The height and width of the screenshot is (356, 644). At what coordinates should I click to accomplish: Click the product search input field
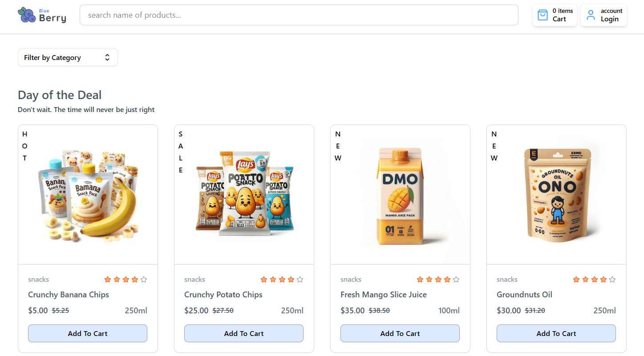coord(299,15)
